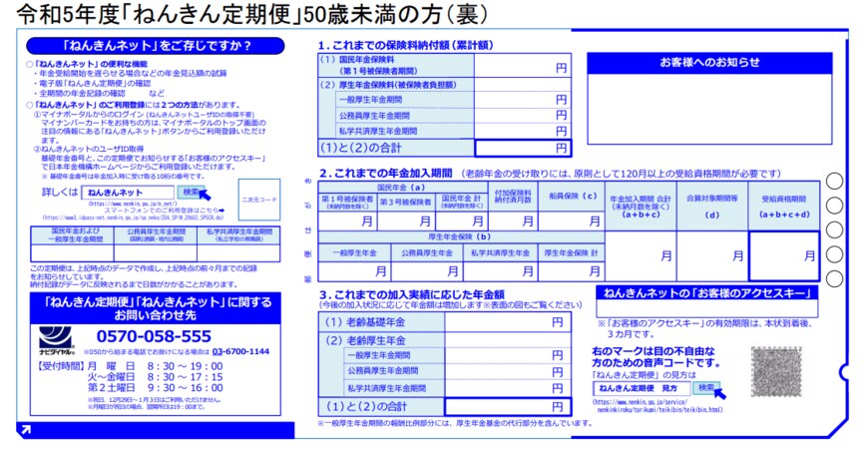Click the ねんきん定期便 見方 search field

tap(638, 387)
